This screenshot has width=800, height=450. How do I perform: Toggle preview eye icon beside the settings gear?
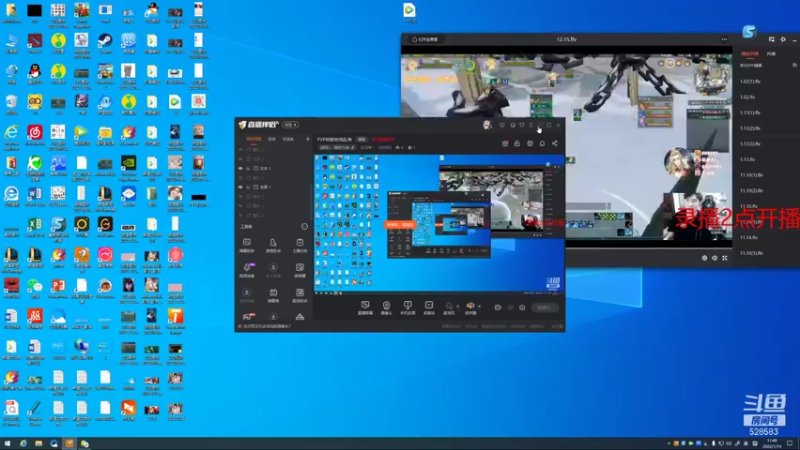(510, 308)
